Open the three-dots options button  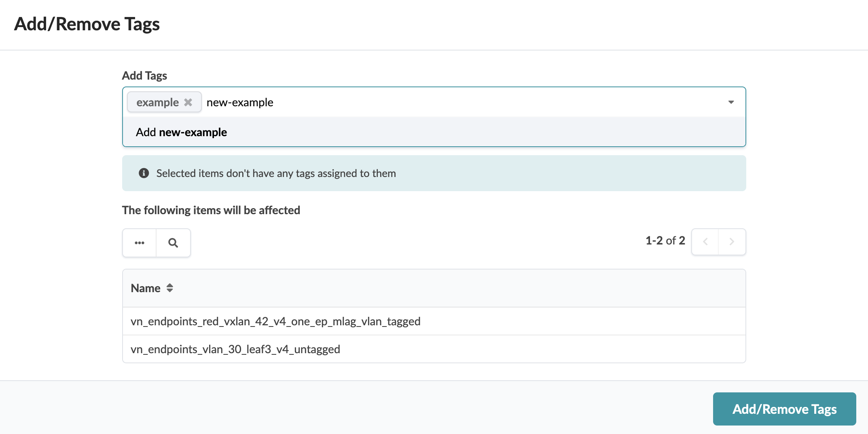point(140,243)
